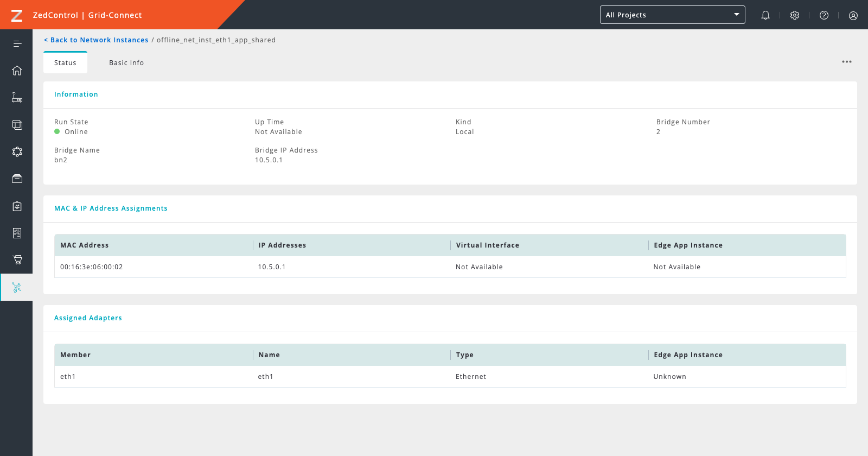The image size is (868, 456).
Task: Click the Name column header in Adapters
Action: (x=269, y=355)
